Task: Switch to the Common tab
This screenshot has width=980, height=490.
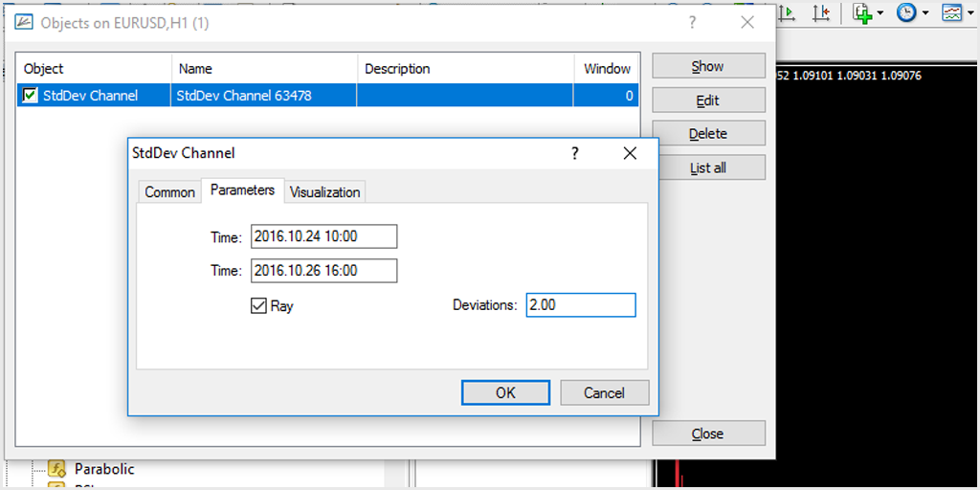Action: 169,192
